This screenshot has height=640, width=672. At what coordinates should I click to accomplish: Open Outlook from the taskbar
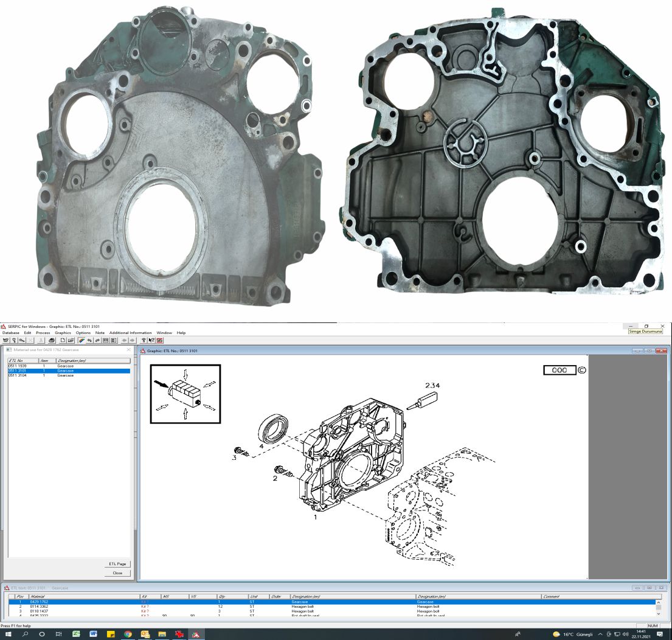coord(145,634)
